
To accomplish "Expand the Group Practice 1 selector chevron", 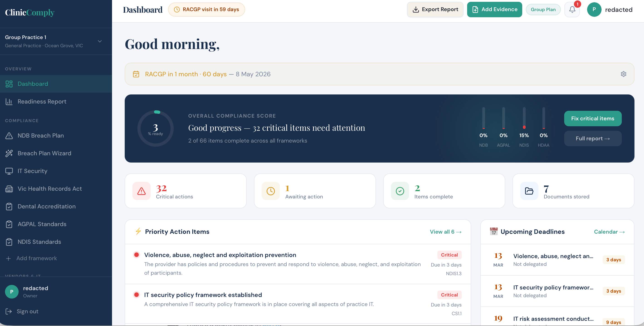I will point(100,41).
